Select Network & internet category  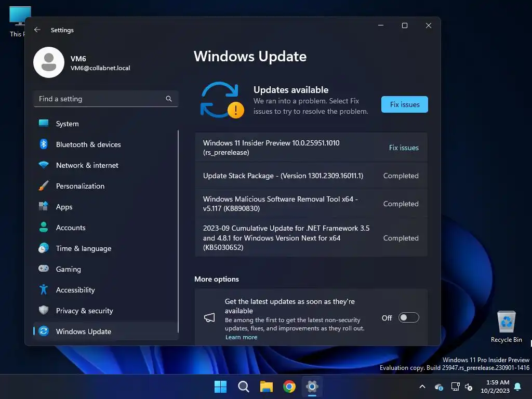(x=105, y=165)
